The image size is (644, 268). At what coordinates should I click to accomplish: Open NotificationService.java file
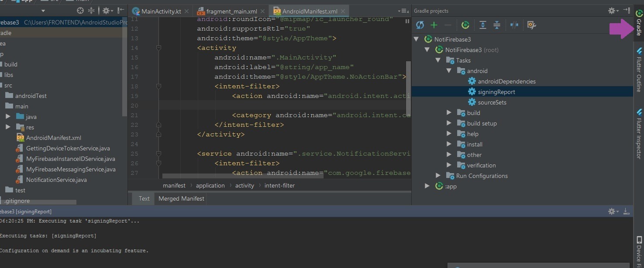tap(56, 180)
